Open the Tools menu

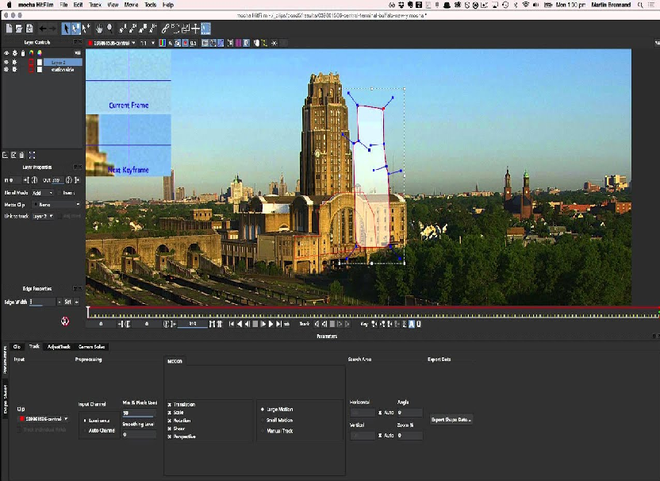pos(150,5)
